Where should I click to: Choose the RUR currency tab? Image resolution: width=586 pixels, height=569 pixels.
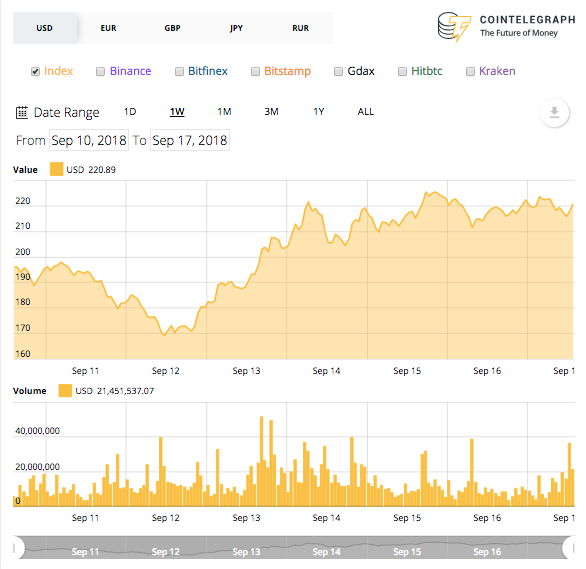click(x=300, y=28)
